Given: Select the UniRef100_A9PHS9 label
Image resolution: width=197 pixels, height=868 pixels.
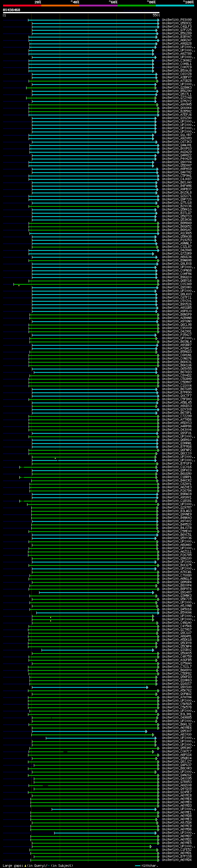Looking at the screenshot, I should click(177, 169).
